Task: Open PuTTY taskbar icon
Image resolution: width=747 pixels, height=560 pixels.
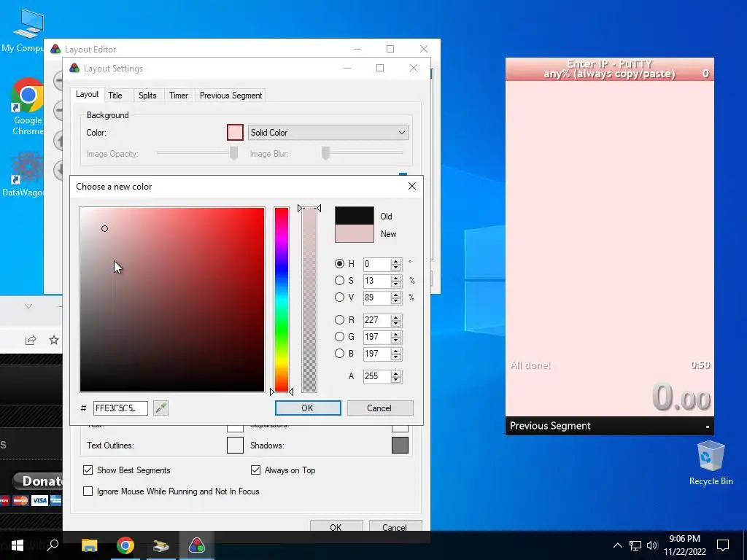Action: [x=161, y=545]
